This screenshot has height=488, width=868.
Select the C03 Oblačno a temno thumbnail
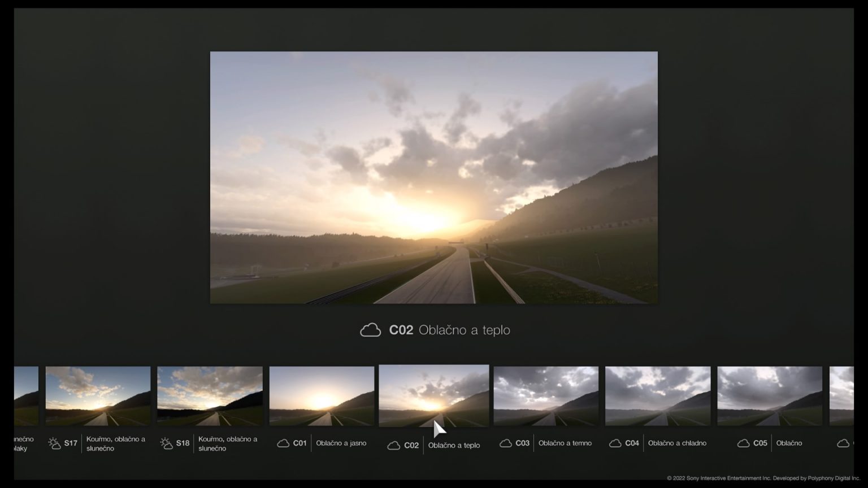546,396
